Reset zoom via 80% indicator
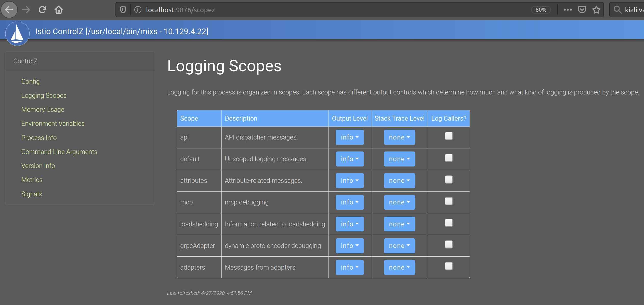The width and height of the screenshot is (644, 305). coord(541,10)
